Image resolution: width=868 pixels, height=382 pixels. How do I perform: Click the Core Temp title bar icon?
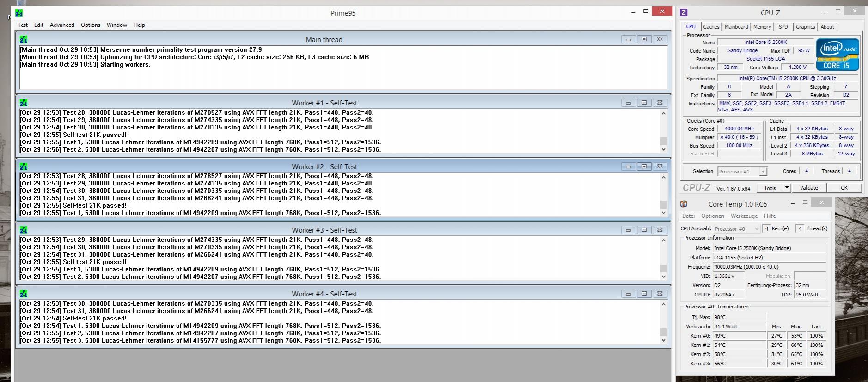coord(684,204)
